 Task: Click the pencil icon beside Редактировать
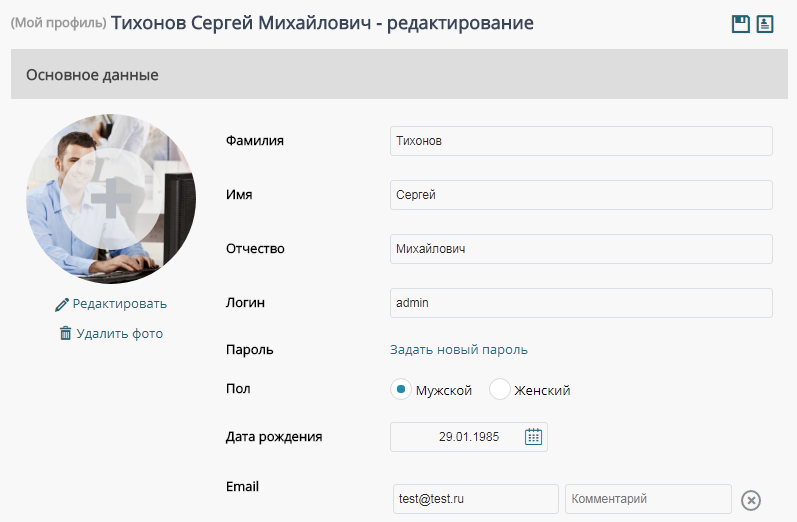pyautogui.click(x=62, y=304)
